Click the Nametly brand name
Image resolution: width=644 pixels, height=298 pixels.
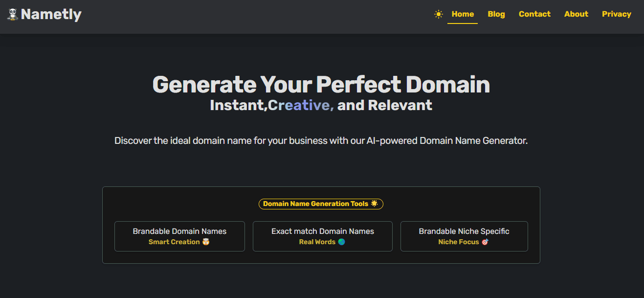coord(51,14)
